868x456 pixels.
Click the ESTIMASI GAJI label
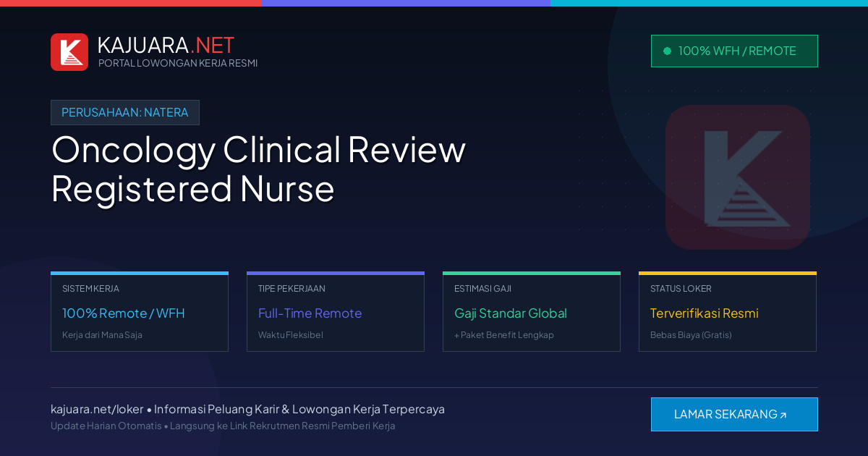(482, 289)
